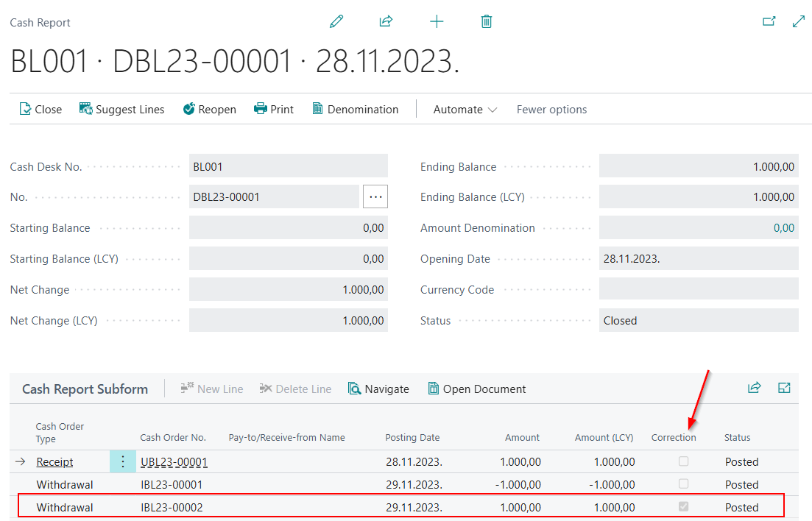Viewport: 812px width, 521px height.
Task: Expand the Automate menu
Action: pyautogui.click(x=465, y=109)
